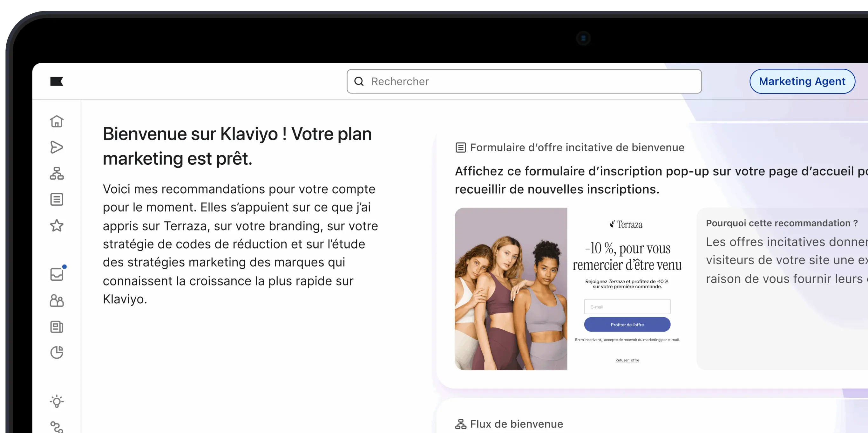Image resolution: width=868 pixels, height=433 pixels.
Task: Click 'Pourquoi cette recommandation ?' heading
Action: 782,223
